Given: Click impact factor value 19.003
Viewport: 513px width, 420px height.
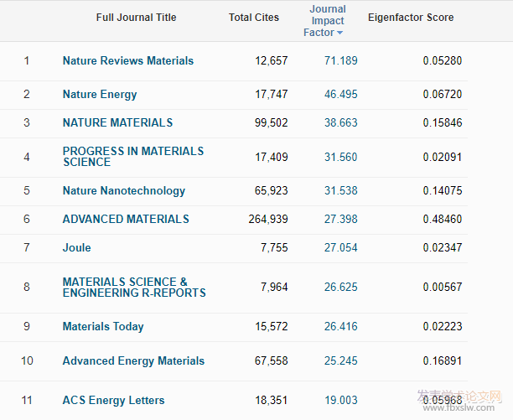Looking at the screenshot, I should click(x=341, y=401).
